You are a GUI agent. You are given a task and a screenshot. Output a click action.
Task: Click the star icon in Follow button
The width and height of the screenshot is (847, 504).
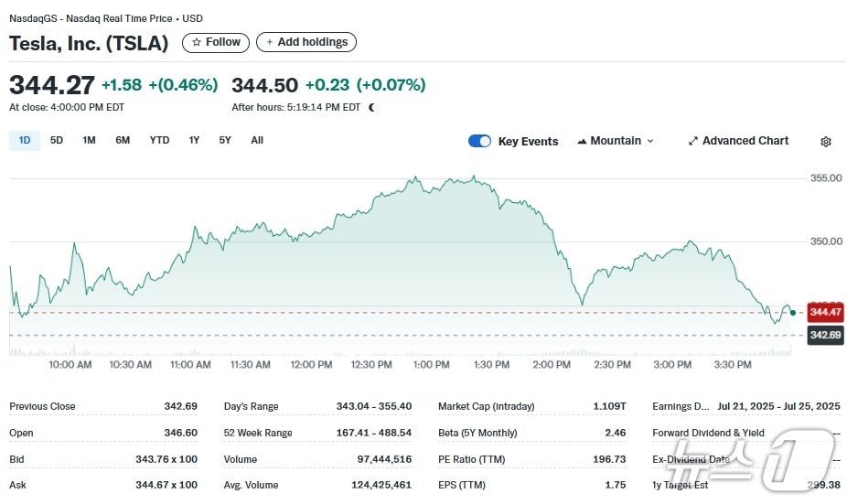point(196,42)
